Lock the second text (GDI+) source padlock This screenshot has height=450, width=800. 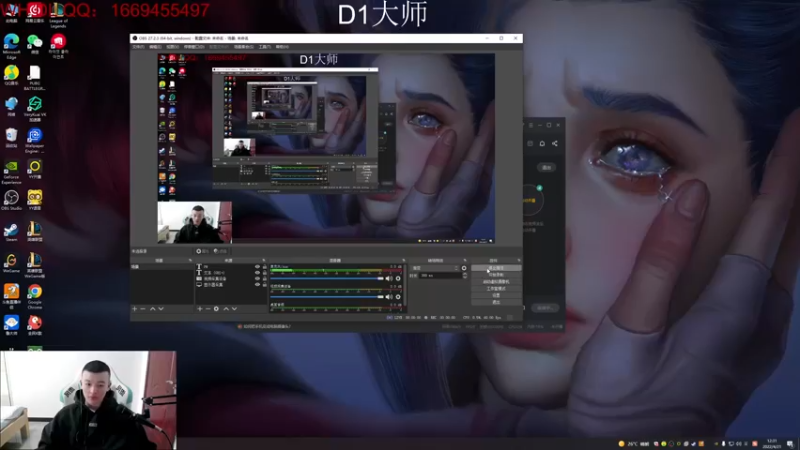pos(264,273)
